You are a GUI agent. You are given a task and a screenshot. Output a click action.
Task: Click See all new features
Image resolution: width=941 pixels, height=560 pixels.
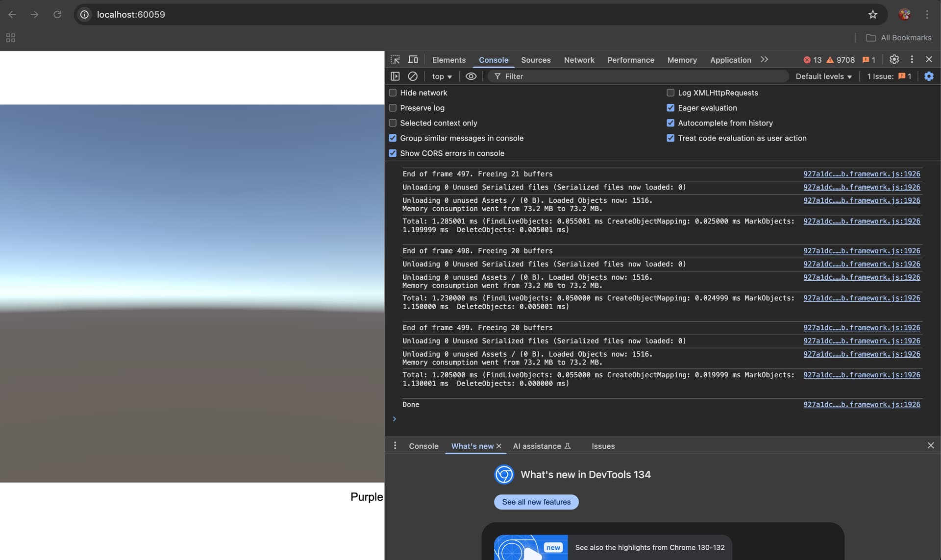(x=536, y=502)
